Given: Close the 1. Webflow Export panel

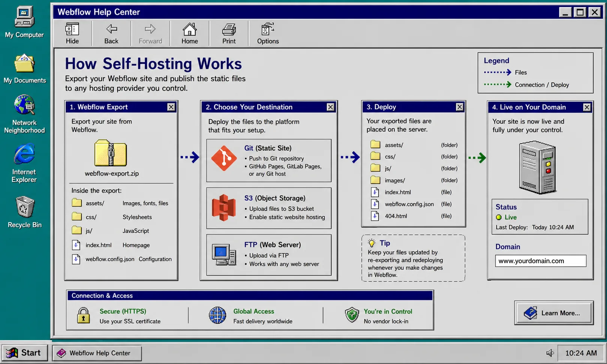Looking at the screenshot, I should coord(171,107).
